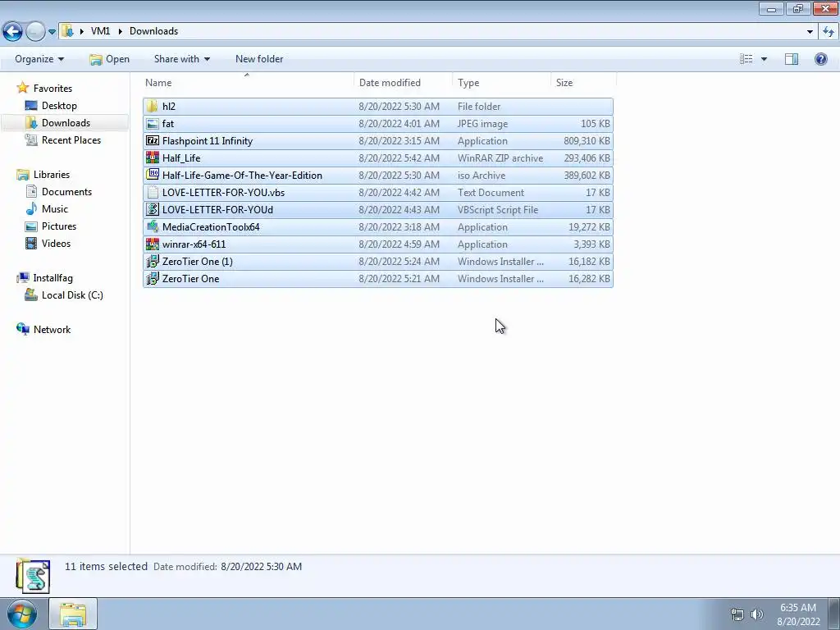Select the hl2 folder icon
The image size is (840, 630).
pyautogui.click(x=153, y=106)
